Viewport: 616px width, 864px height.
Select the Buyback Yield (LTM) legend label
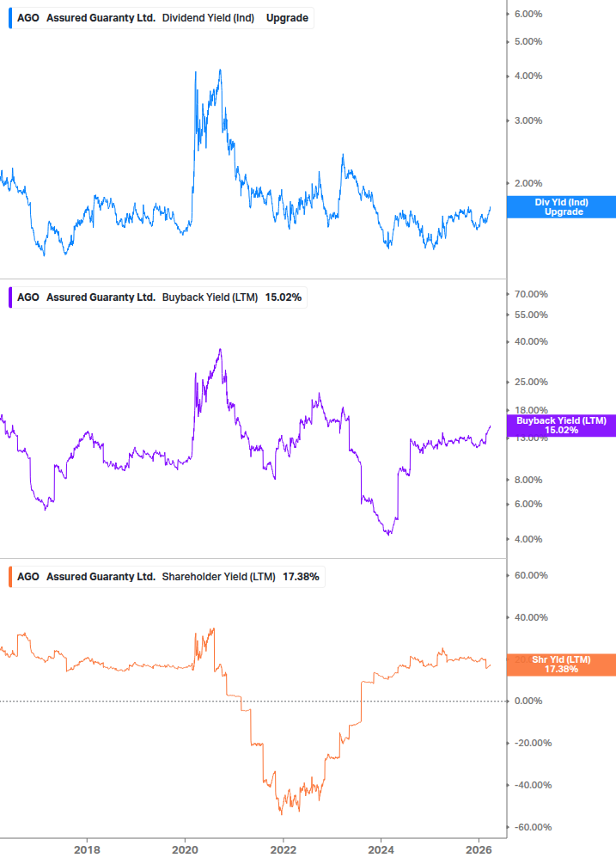coord(210,297)
